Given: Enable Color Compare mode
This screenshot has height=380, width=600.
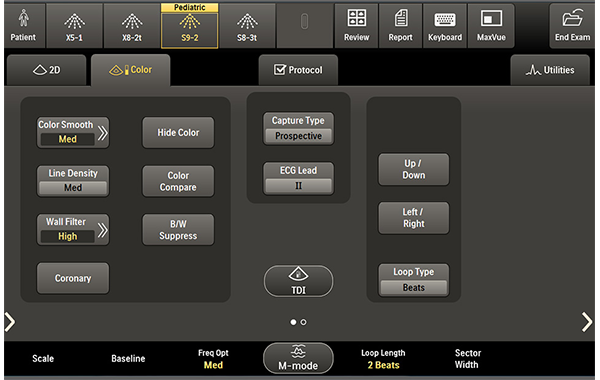Looking at the screenshot, I should (x=178, y=181).
